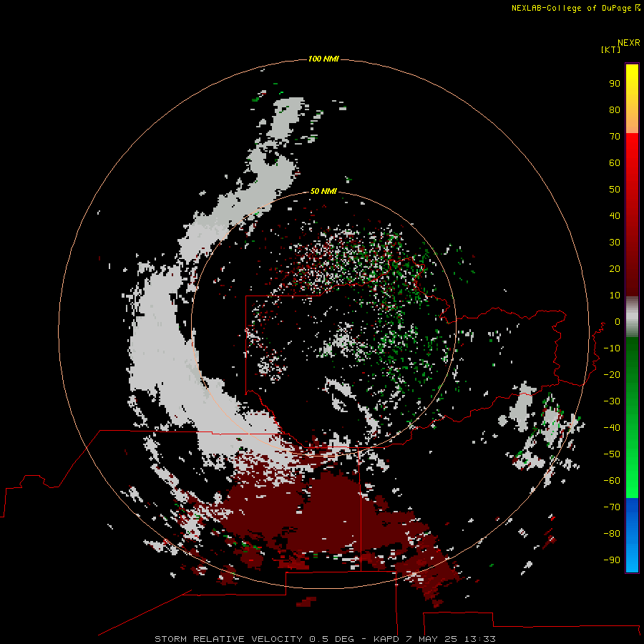The image size is (644, 644).
Task: Click the -30 value on the velocity scale
Action: tap(612, 401)
